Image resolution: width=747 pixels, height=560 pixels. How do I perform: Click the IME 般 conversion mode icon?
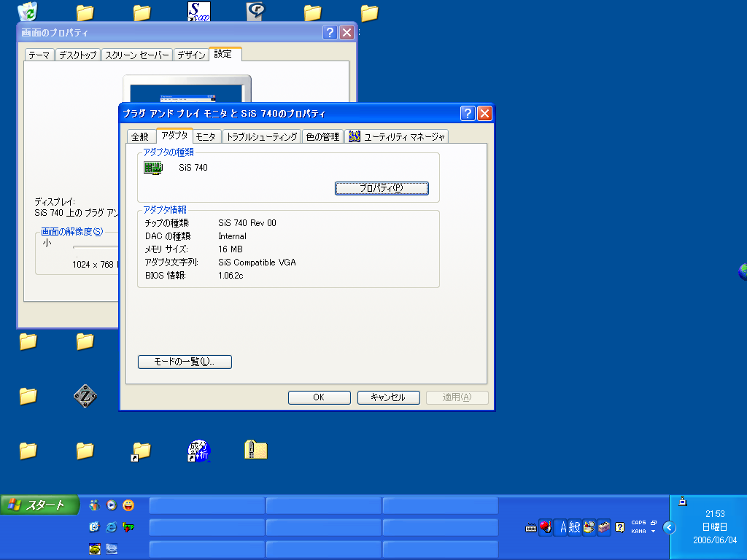pos(574,527)
